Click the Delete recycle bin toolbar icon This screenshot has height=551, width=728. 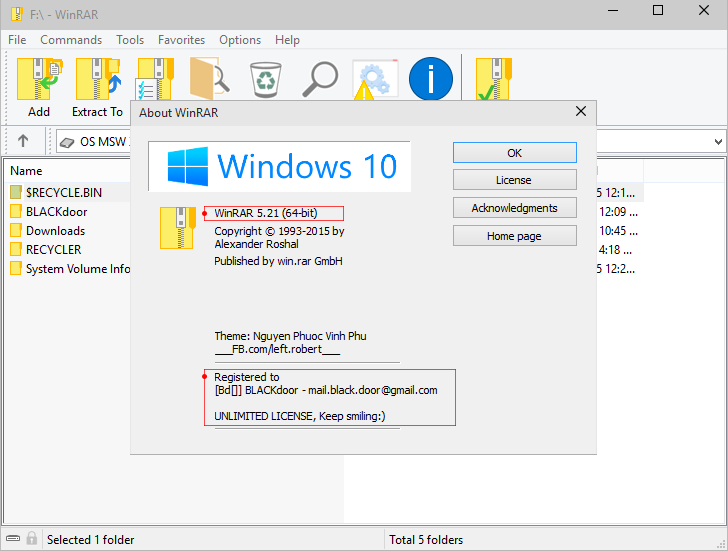pos(266,80)
